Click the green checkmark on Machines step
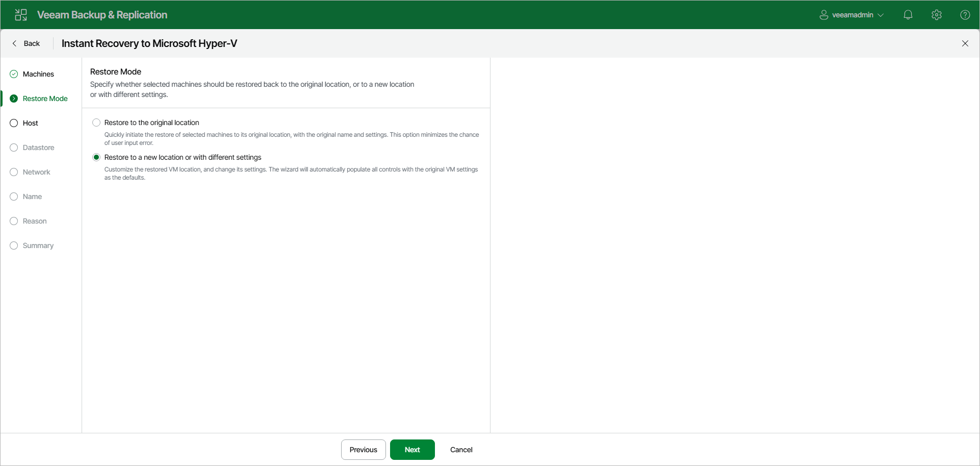Image resolution: width=980 pixels, height=466 pixels. coord(13,73)
